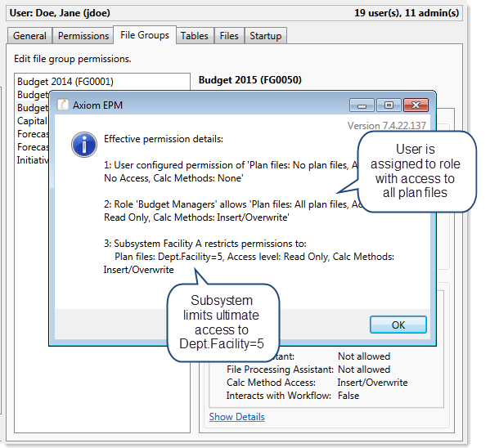Go to the Tables tab
490x448 pixels.
pyautogui.click(x=195, y=36)
